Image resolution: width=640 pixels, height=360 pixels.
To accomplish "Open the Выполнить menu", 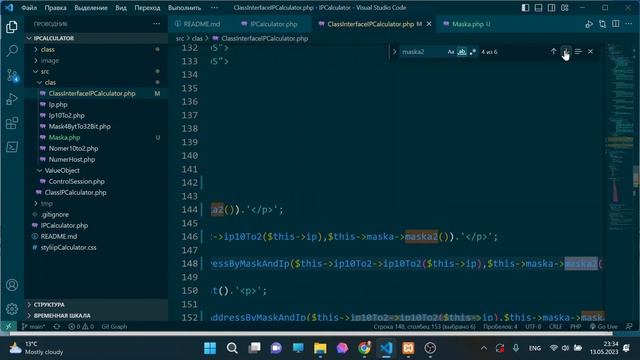I will 184,8.
